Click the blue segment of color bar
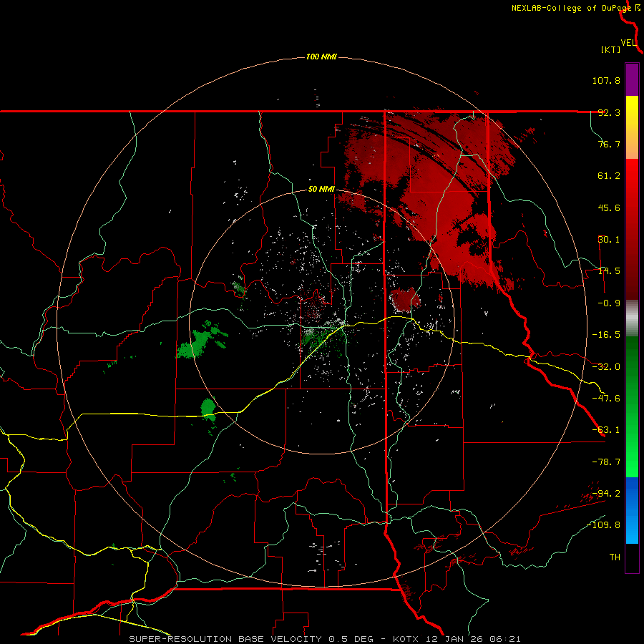Viewport: 644px width, 644px height. coord(632,510)
